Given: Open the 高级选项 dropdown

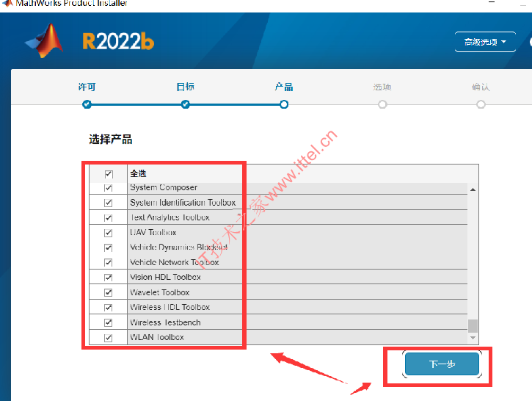Looking at the screenshot, I should pos(485,42).
